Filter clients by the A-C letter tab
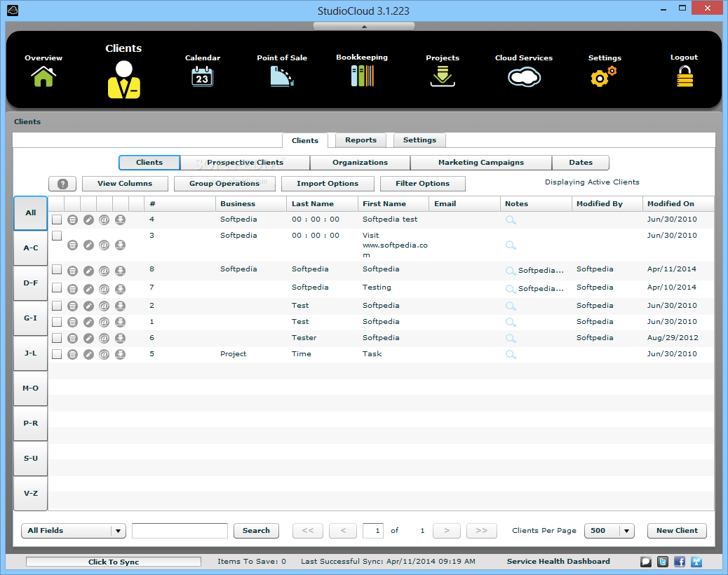 [31, 248]
